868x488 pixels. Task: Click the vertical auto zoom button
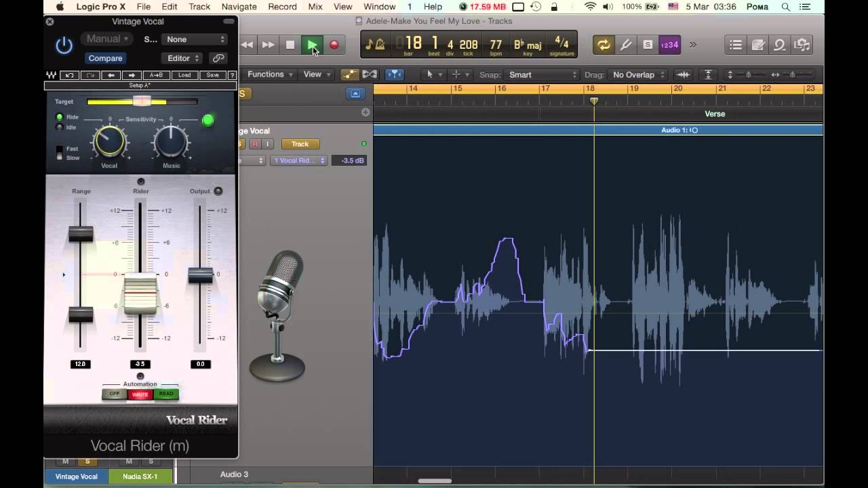pyautogui.click(x=708, y=75)
